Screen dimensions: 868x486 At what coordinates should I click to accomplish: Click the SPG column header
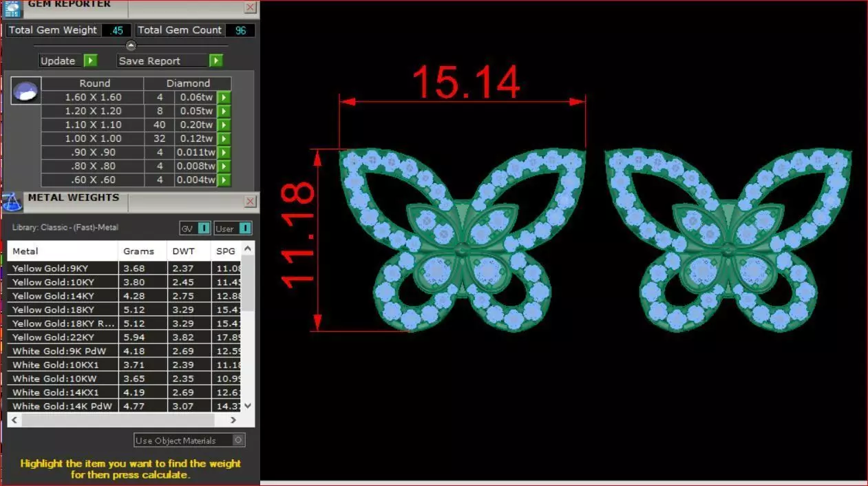(226, 251)
